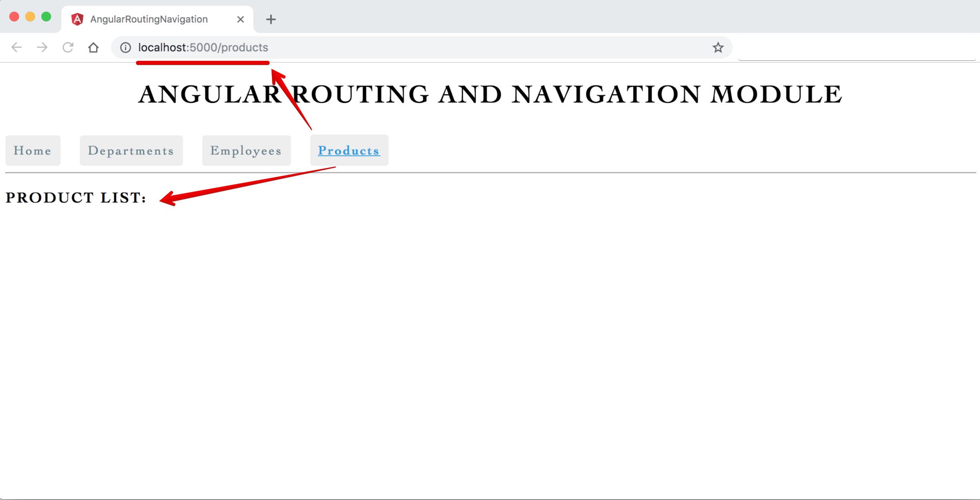Click the PRODUCT LIST heading text
The image size is (980, 500).
(x=76, y=198)
